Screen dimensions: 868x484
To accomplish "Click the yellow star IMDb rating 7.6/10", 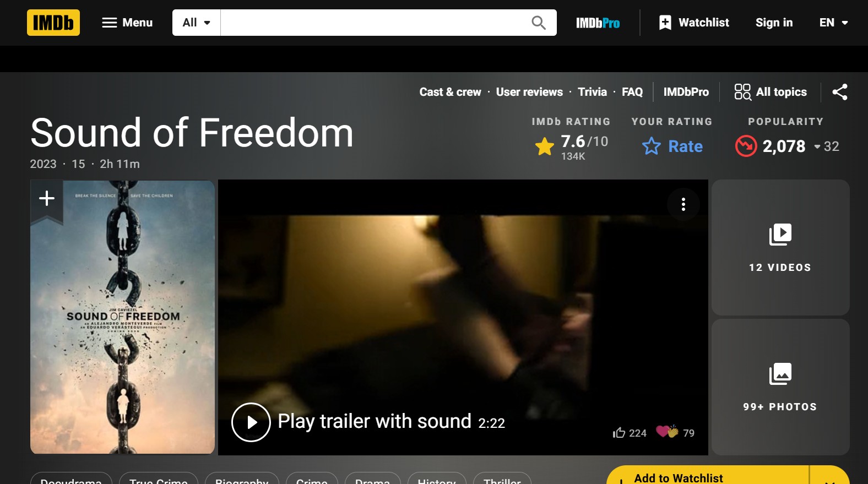I will (x=572, y=146).
